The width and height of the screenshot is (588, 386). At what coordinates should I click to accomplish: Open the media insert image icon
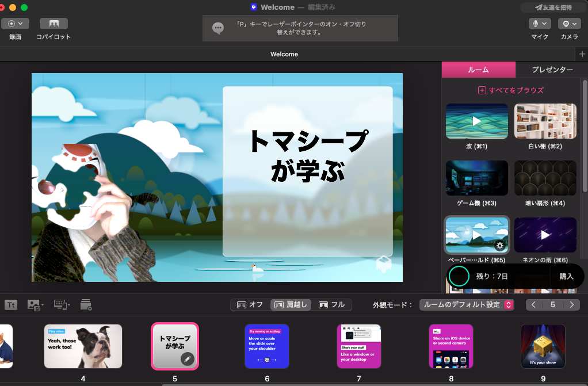coord(35,305)
